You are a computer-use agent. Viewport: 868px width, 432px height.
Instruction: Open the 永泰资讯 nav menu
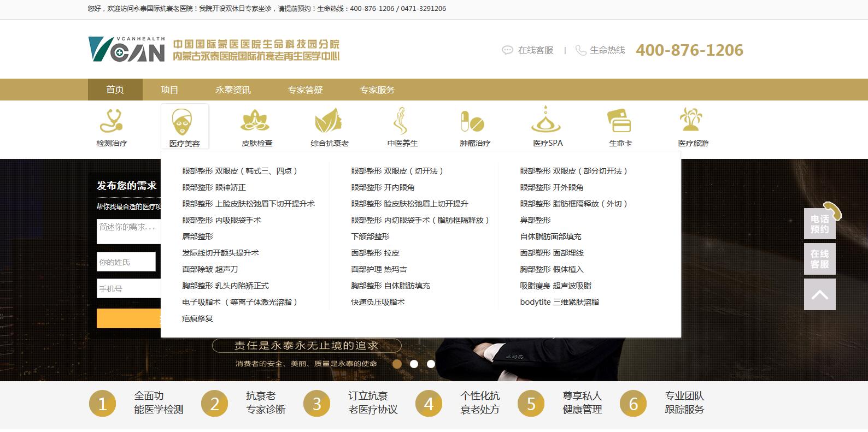click(233, 90)
